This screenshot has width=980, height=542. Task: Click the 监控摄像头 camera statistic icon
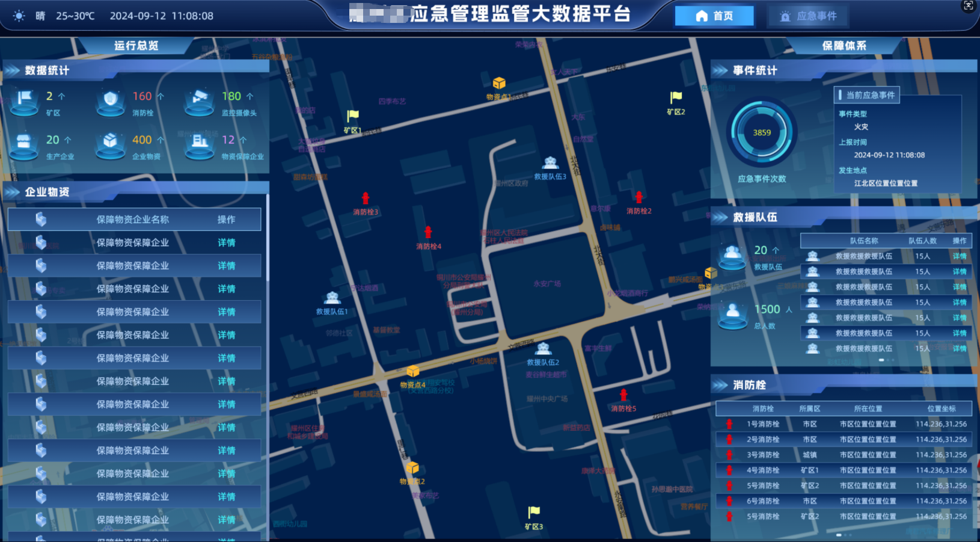199,101
